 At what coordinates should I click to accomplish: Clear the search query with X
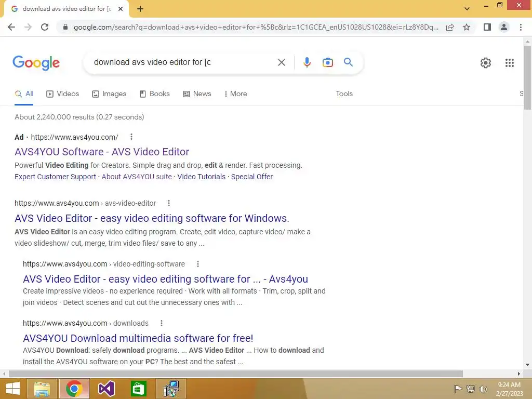tap(282, 62)
